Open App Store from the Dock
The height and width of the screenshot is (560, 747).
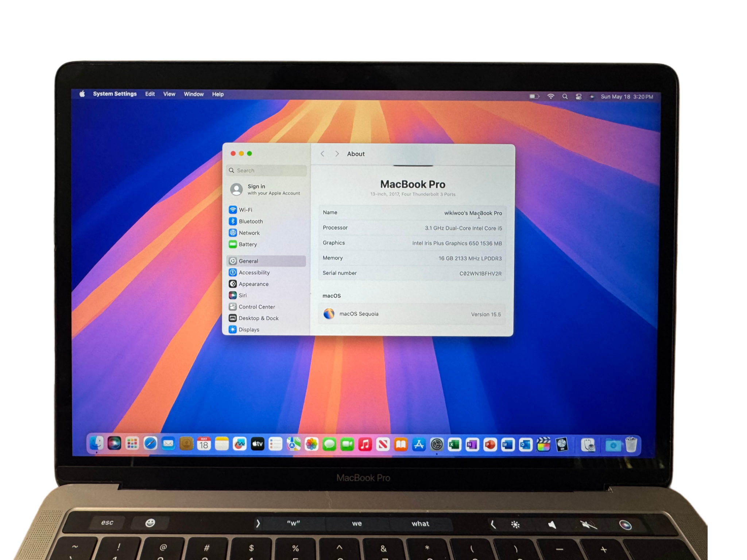(x=419, y=444)
